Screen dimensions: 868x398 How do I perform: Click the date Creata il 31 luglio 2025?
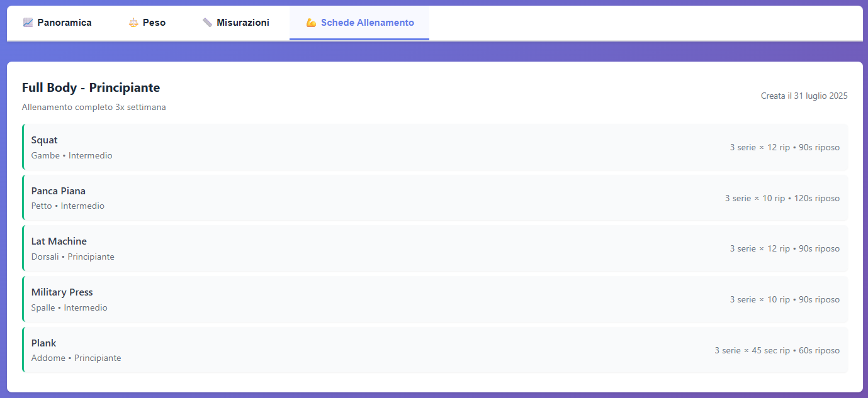pos(804,96)
